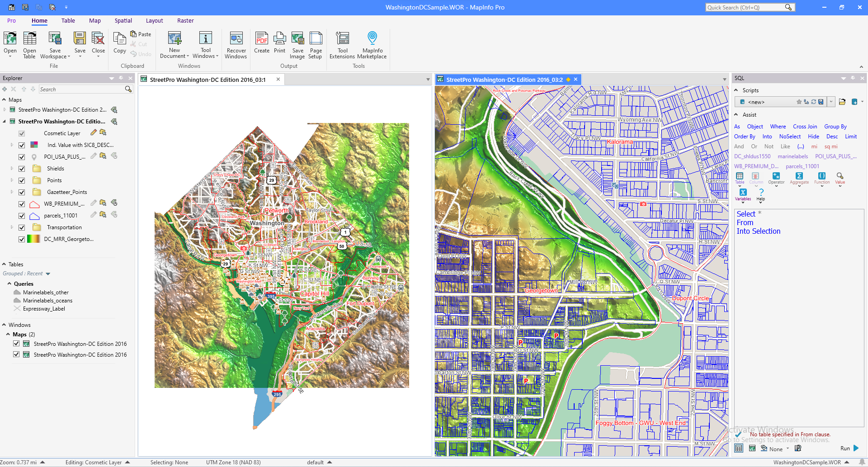Image resolution: width=868 pixels, height=467 pixels.
Task: Switch to the Table ribbon tab
Action: point(68,20)
